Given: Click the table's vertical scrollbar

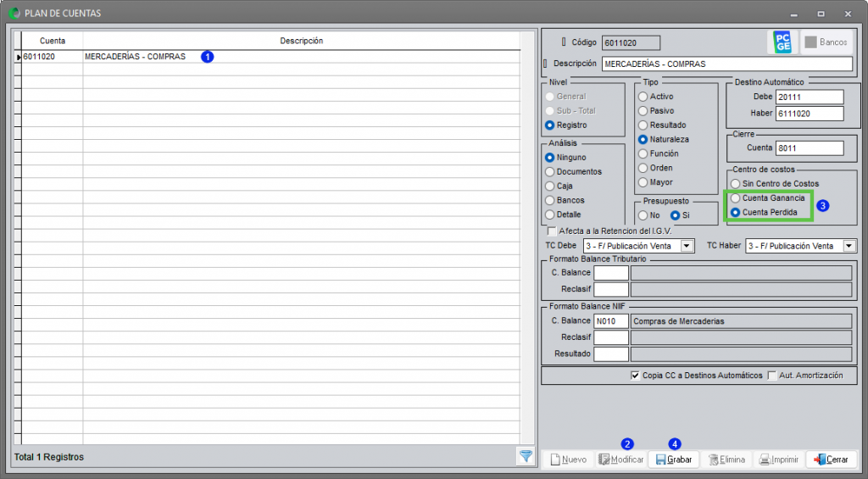Looking at the screenshot, I should tap(527, 238).
